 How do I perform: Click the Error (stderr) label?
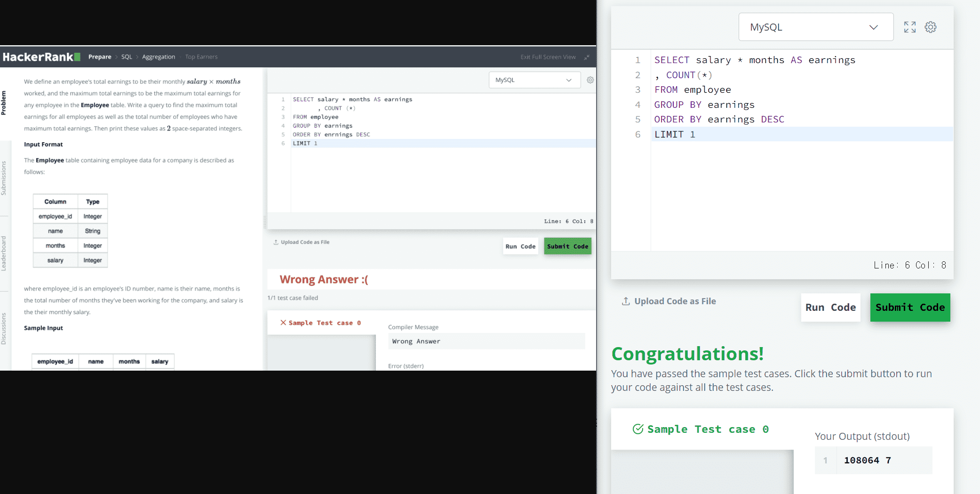(x=406, y=366)
